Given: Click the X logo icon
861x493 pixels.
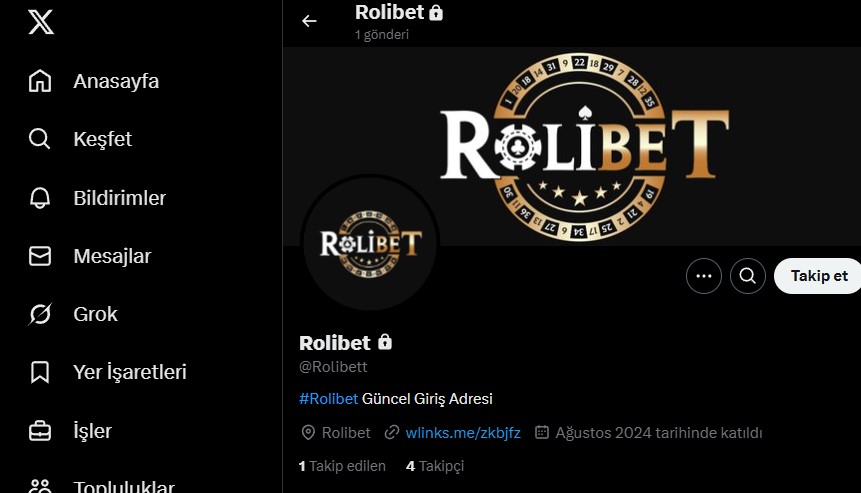Looking at the screenshot, I should [41, 22].
